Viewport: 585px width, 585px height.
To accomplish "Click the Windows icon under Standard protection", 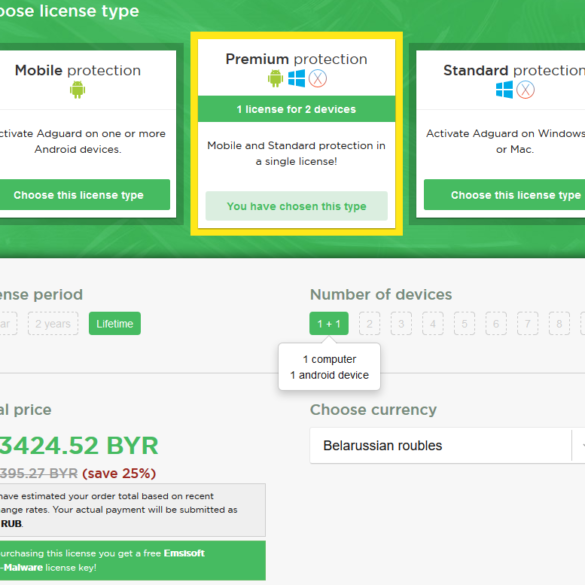I will [504, 90].
